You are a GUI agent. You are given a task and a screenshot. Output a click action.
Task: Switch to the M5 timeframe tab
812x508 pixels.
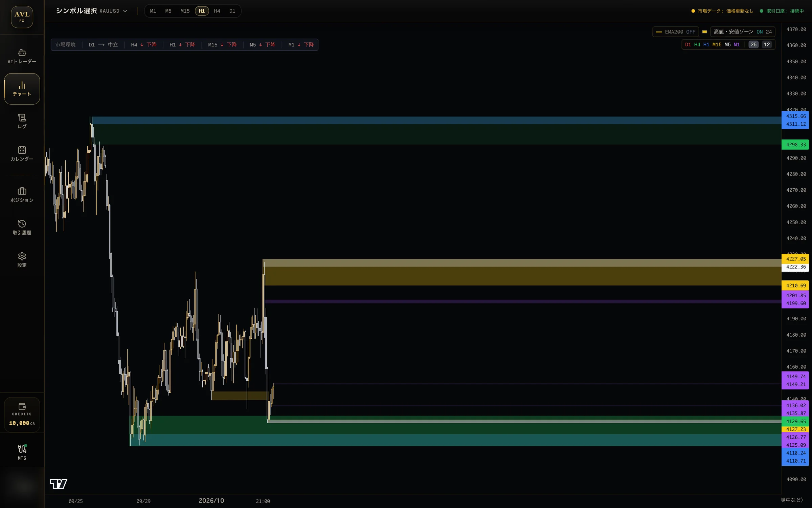pyautogui.click(x=168, y=11)
